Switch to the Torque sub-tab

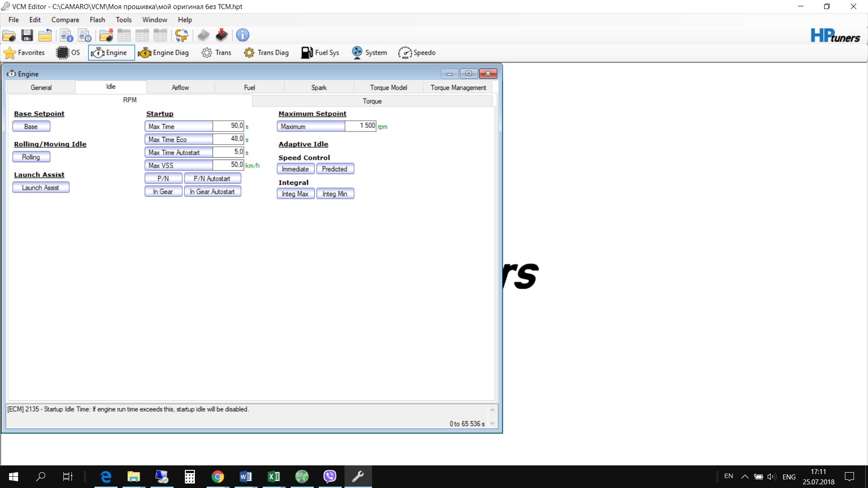(372, 101)
